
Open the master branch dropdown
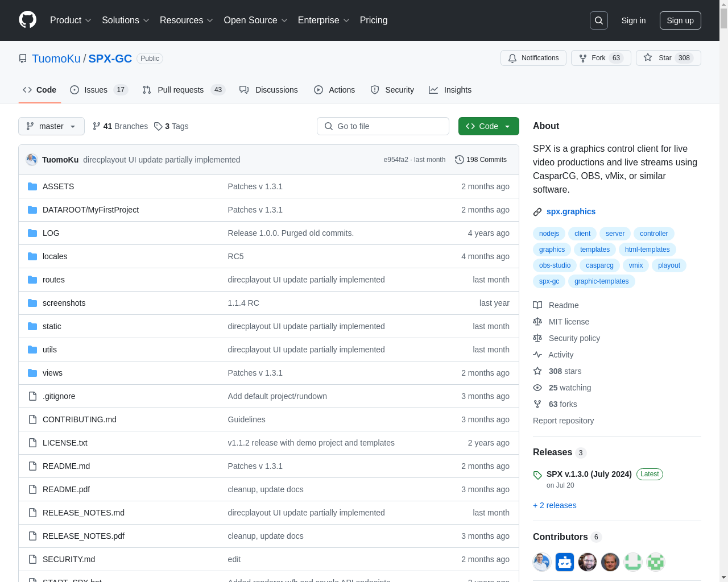coord(51,126)
